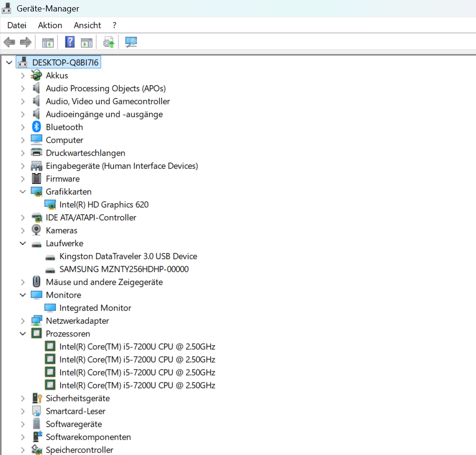Expand the Firmware category

[x=23, y=179]
